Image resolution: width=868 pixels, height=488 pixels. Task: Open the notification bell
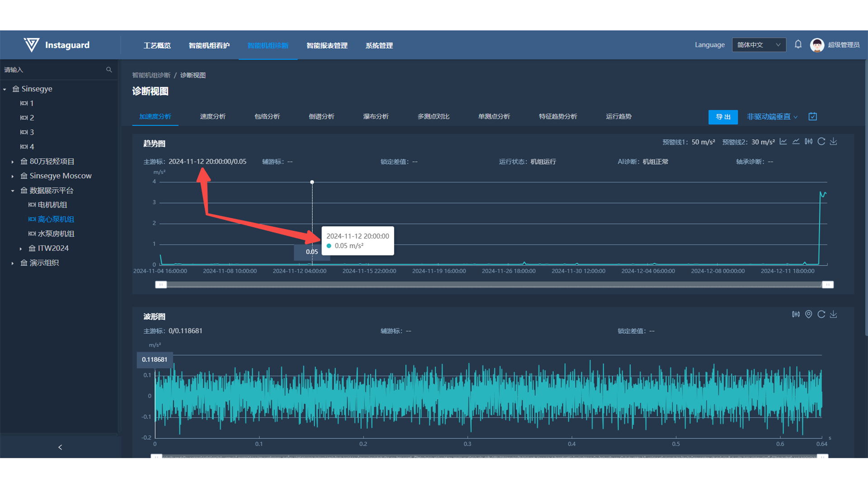[x=798, y=45]
